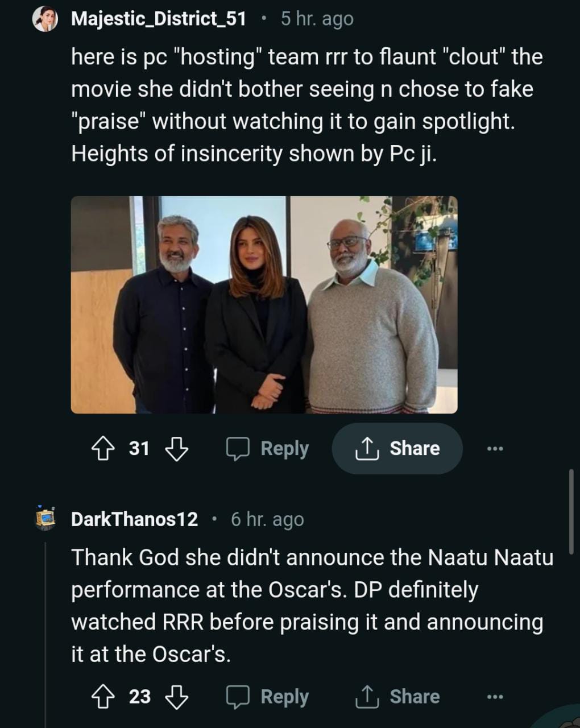Image resolution: width=580 pixels, height=728 pixels.
Task: Downvote DarkThanos12's reply
Action: pos(176,697)
